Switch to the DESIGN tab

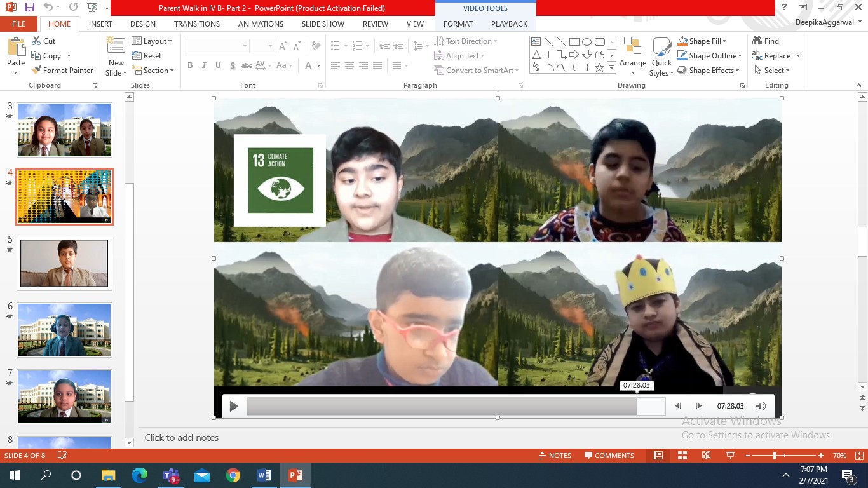click(x=143, y=24)
